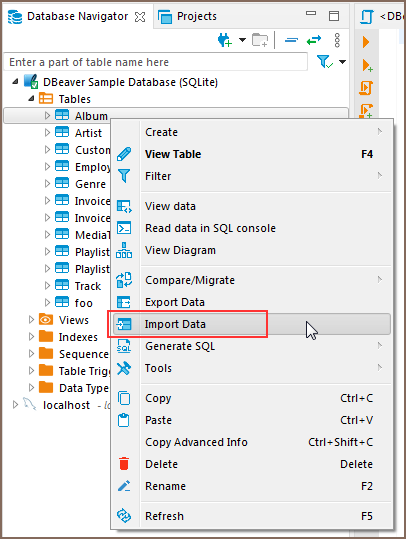Image resolution: width=406 pixels, height=539 pixels.
Task: Open the New Connection dropdown arrow
Action: (x=242, y=40)
